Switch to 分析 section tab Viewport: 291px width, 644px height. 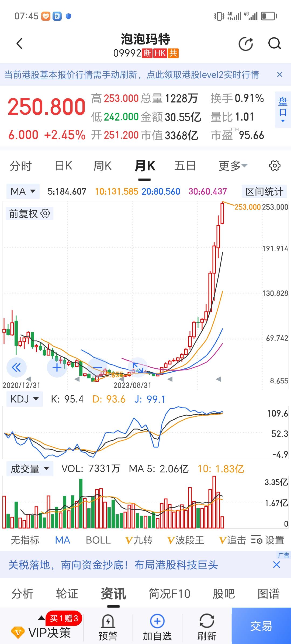pos(22,594)
